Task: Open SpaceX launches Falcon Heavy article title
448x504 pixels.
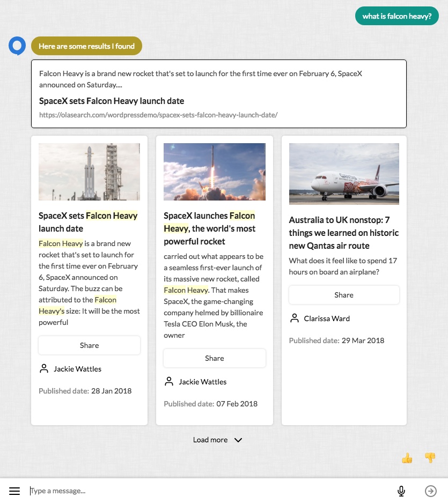Action: (x=210, y=228)
